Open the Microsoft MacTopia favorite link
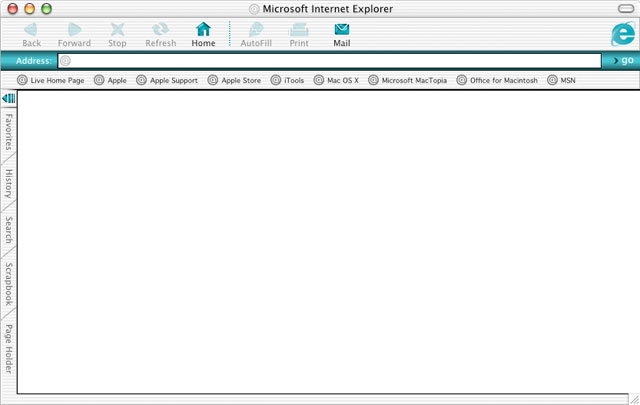 tap(407, 80)
